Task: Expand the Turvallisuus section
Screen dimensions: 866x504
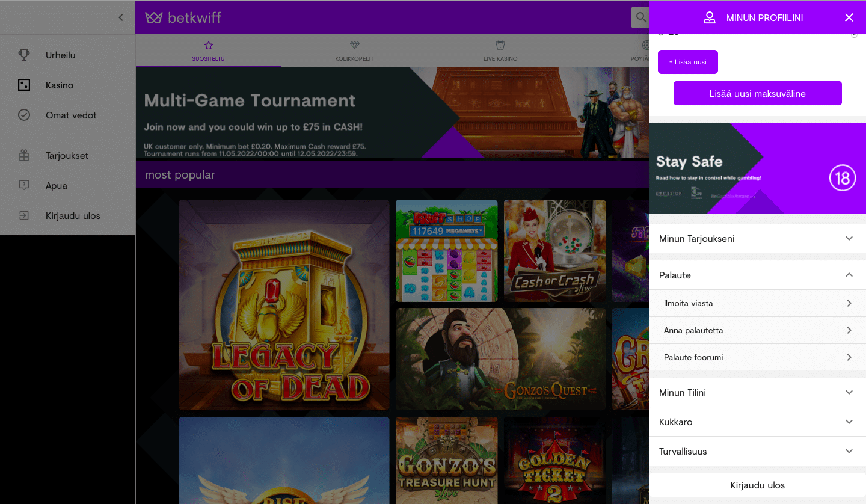Action: [758, 451]
